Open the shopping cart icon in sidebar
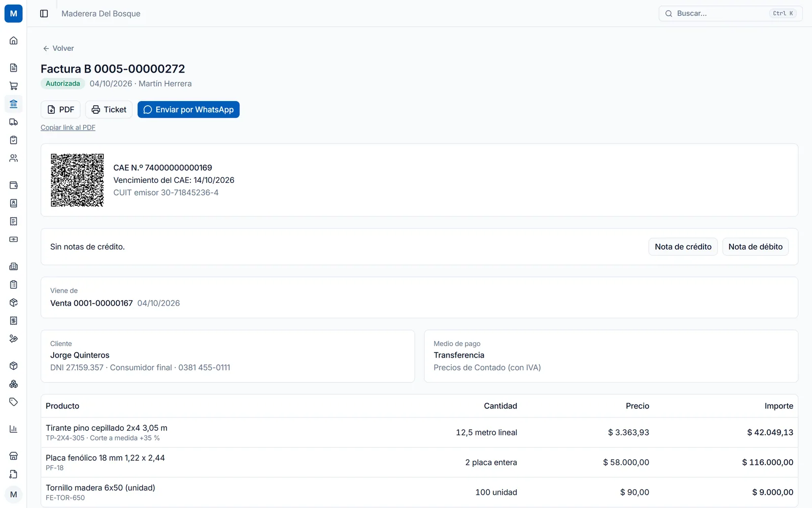The width and height of the screenshot is (812, 508). coord(14,86)
